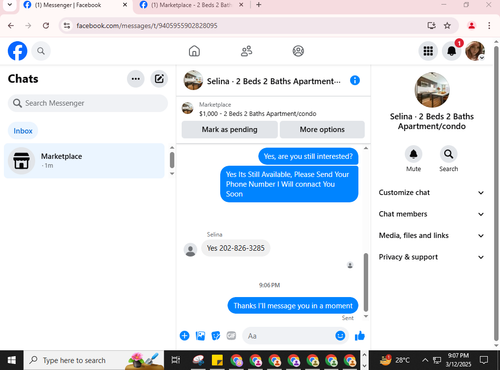Choose a GIF icon
Image resolution: width=500 pixels, height=370 pixels.
(231, 336)
